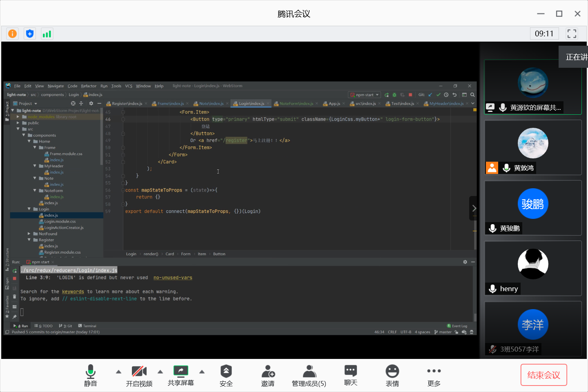Check the green network signal icon

point(47,33)
